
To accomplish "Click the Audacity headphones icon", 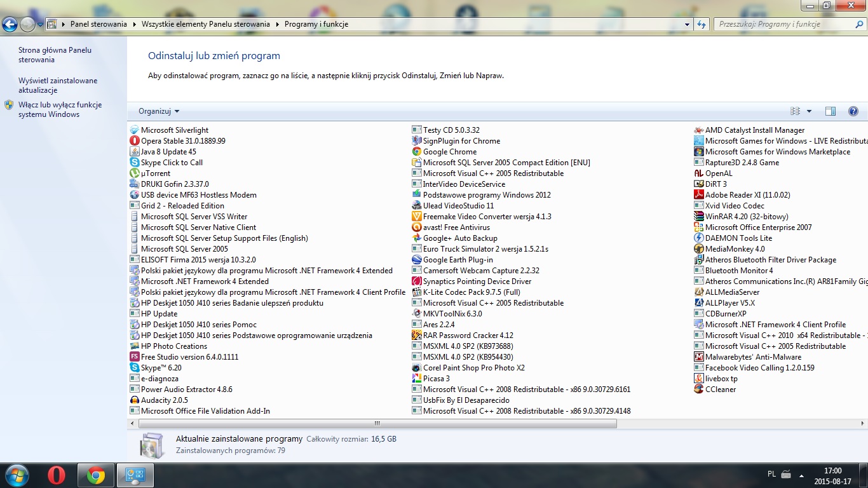I will pyautogui.click(x=135, y=400).
